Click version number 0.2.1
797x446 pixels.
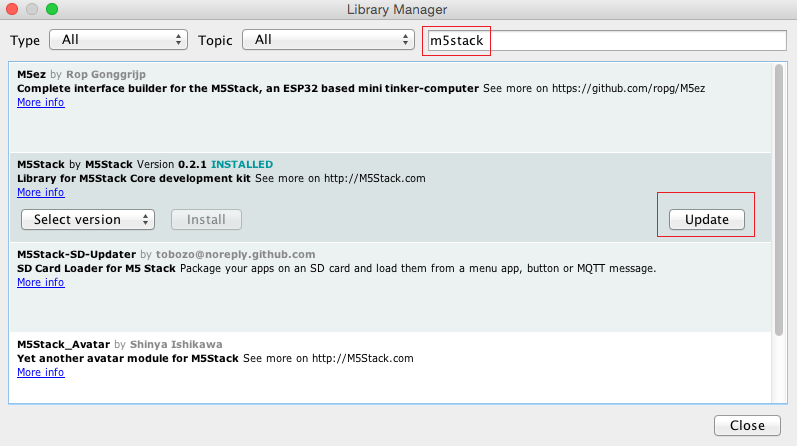pyautogui.click(x=192, y=164)
